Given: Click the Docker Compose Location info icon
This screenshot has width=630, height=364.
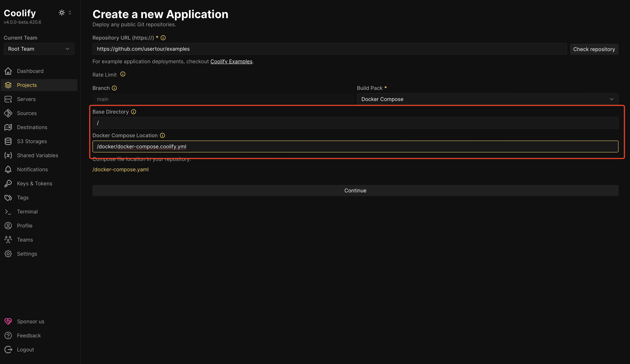Looking at the screenshot, I should pyautogui.click(x=162, y=136).
